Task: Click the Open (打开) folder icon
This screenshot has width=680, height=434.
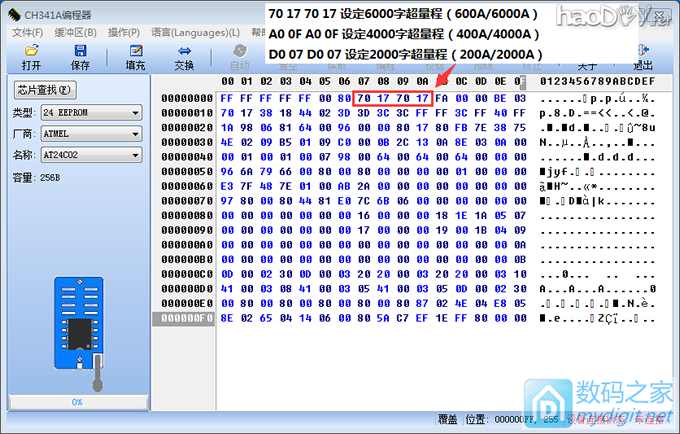Action: (31, 50)
